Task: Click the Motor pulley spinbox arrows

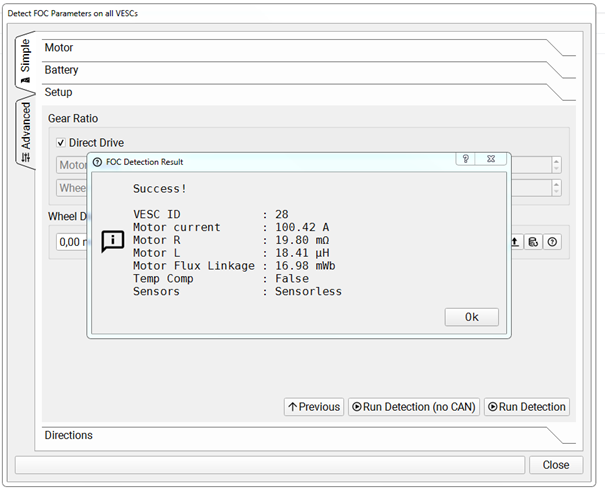Action: click(556, 165)
